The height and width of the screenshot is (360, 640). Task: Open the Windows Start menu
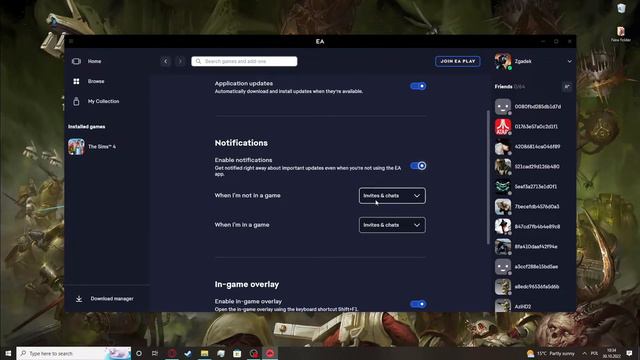[8, 353]
